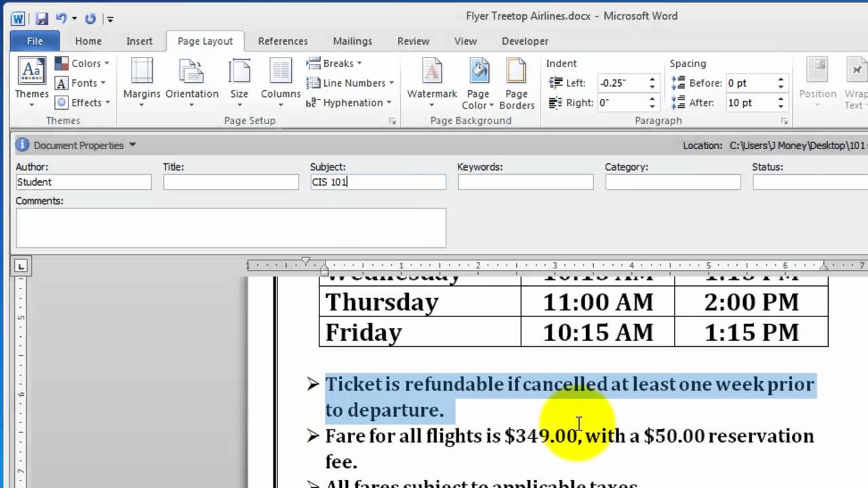Click the Subject field containing CIS 101
Screen dimensions: 868x488
tap(378, 182)
